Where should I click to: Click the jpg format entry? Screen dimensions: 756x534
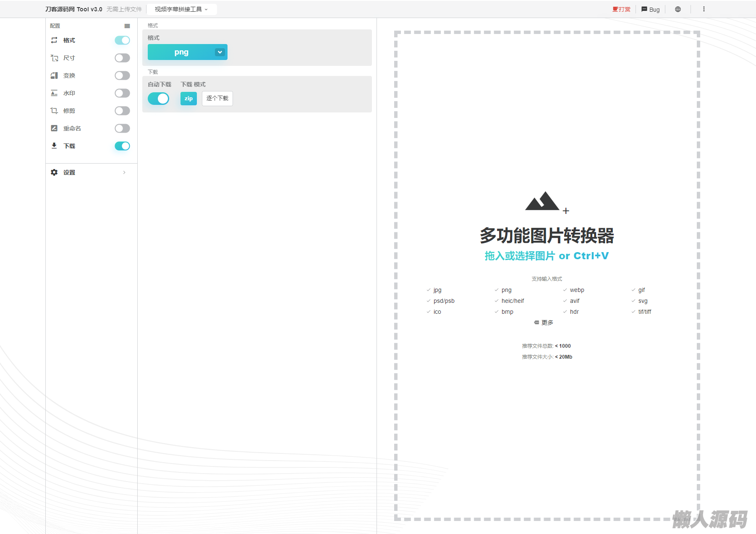coord(437,290)
